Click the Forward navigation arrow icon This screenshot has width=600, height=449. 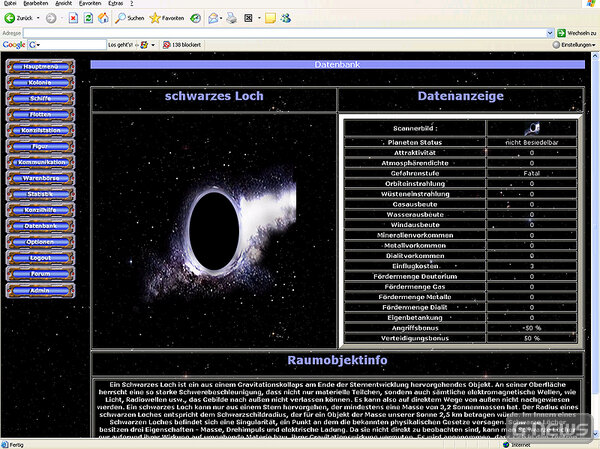51,18
